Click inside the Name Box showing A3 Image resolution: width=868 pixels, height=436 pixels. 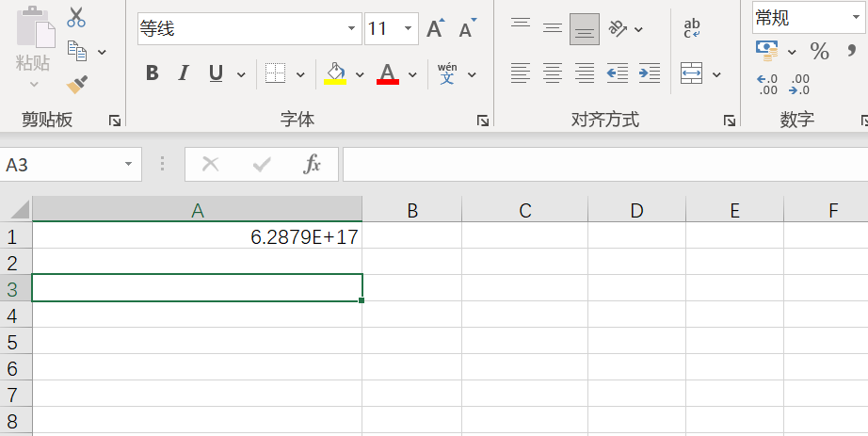pyautogui.click(x=61, y=165)
